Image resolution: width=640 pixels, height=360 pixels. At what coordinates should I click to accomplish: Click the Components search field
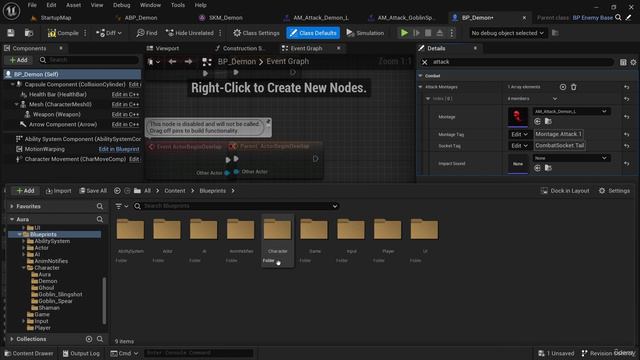tap(89, 60)
